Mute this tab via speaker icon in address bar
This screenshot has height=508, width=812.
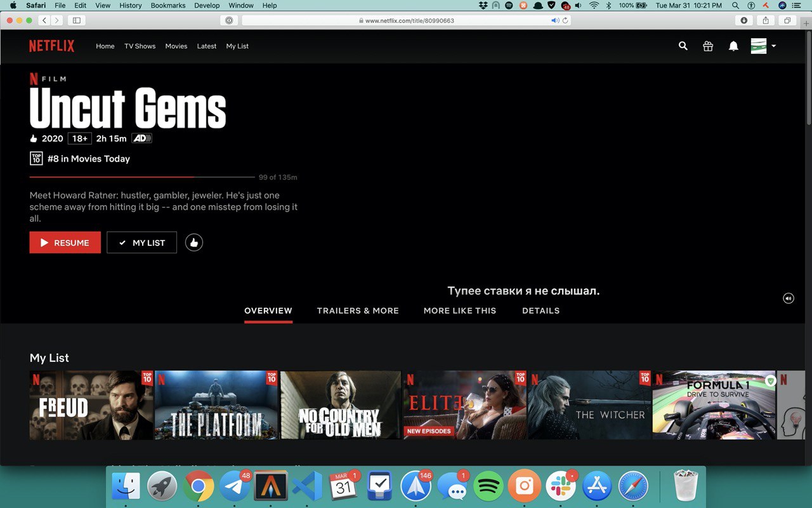pyautogui.click(x=555, y=20)
